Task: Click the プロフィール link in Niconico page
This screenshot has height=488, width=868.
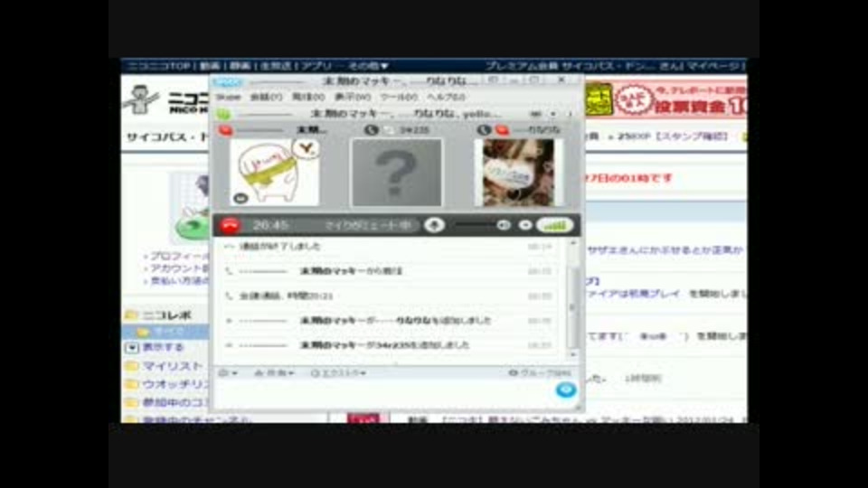Action: click(x=178, y=257)
